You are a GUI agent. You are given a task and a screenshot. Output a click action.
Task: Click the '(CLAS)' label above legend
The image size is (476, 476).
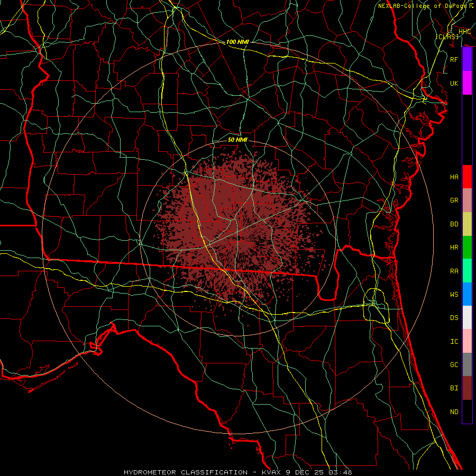coord(447,36)
